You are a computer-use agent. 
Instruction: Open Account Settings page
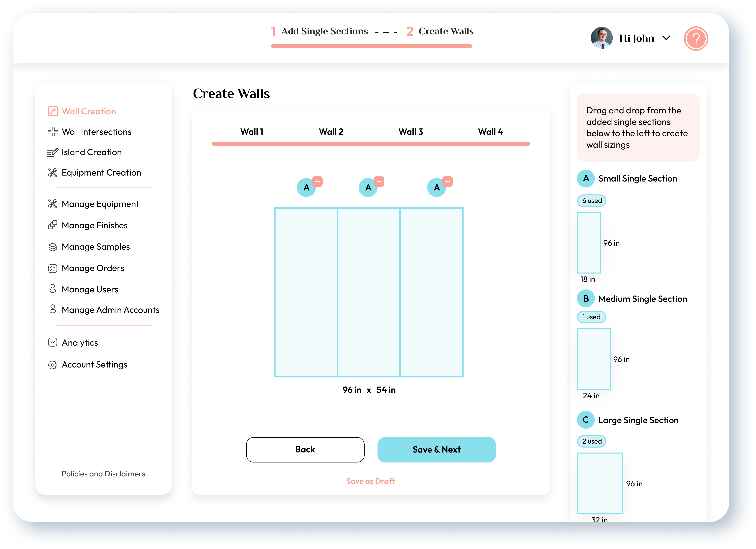tap(94, 365)
